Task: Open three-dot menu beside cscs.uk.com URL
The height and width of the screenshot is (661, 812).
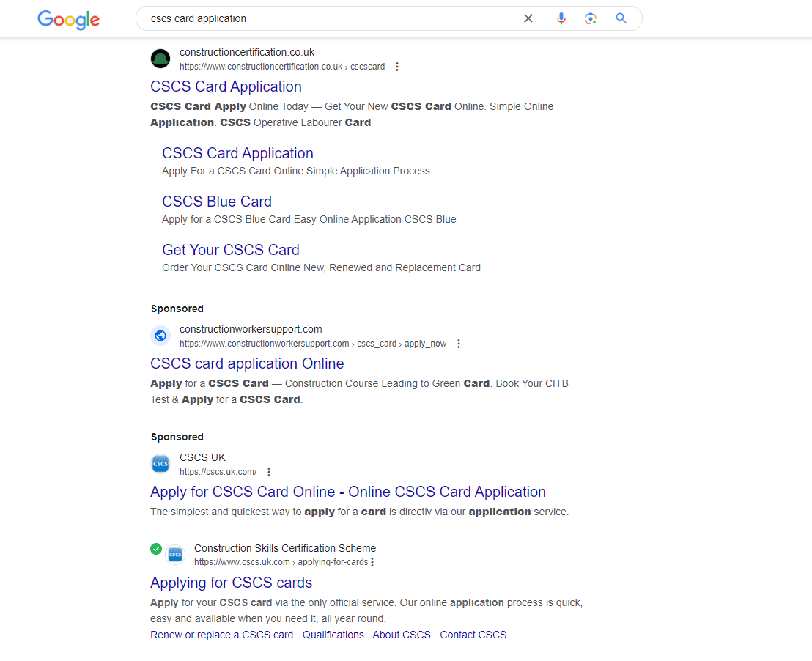Action: (269, 472)
